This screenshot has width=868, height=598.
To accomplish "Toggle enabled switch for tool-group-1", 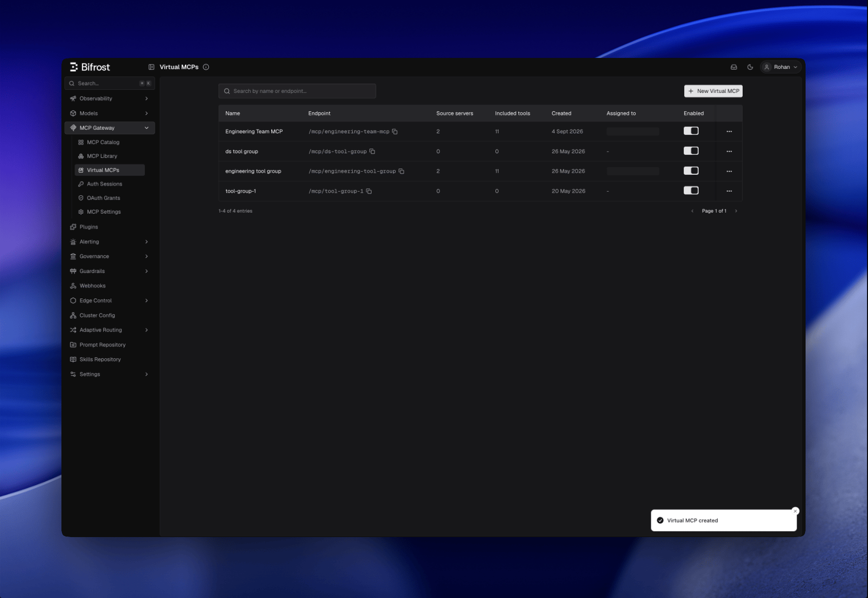I will [691, 190].
